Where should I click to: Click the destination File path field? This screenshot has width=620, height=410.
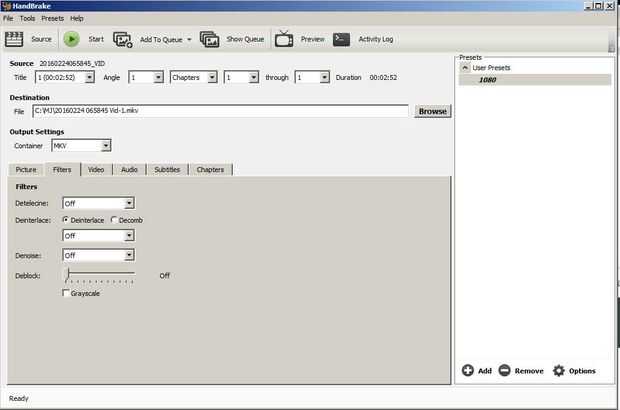(220, 111)
